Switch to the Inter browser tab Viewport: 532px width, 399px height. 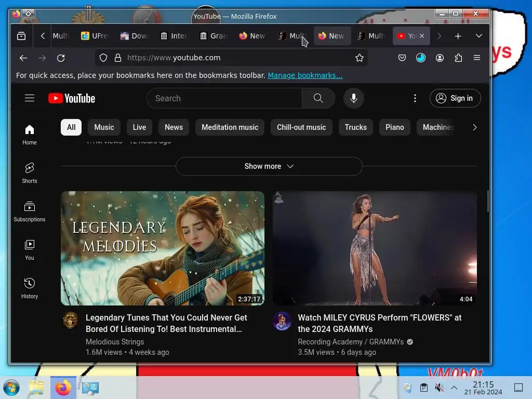tap(174, 36)
